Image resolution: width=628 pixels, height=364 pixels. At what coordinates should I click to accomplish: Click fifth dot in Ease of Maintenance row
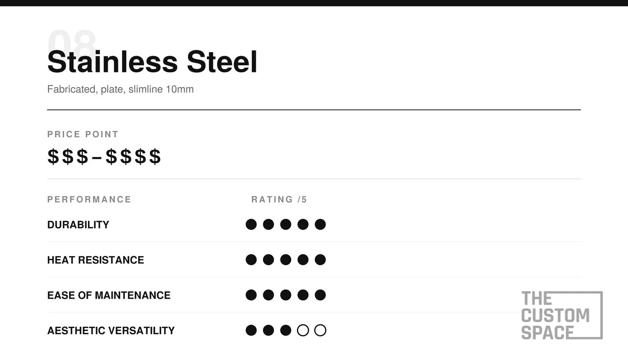click(320, 295)
